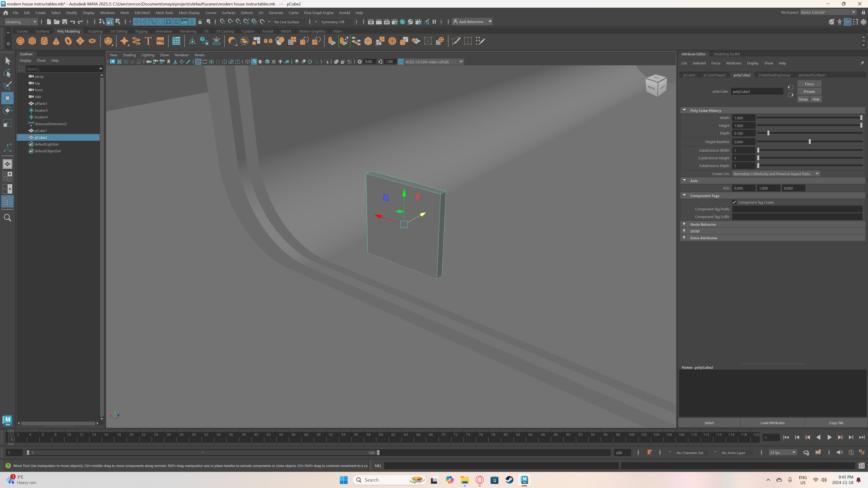Click the view cube in the viewport
This screenshot has width=868, height=488.
[656, 85]
